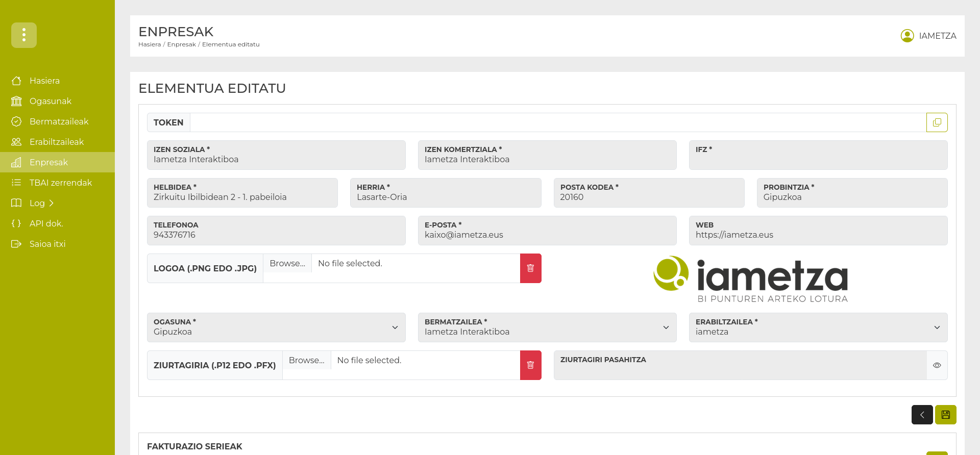
Task: Click the Enpresak building icon
Action: click(x=16, y=162)
